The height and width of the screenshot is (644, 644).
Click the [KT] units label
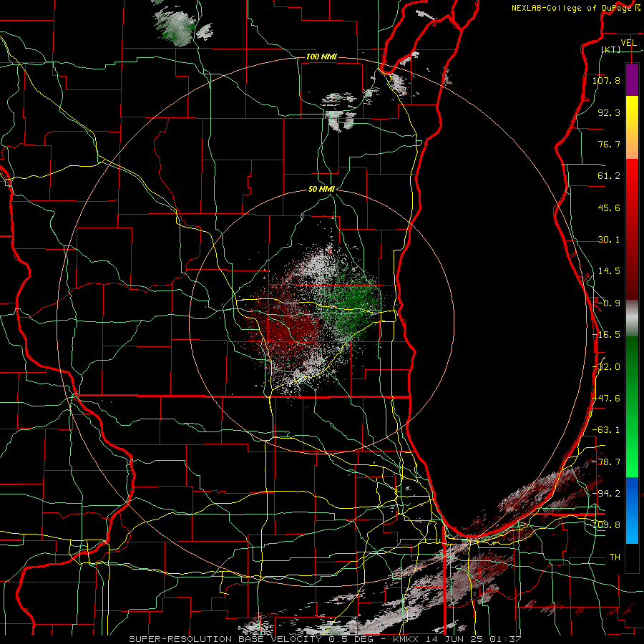[611, 49]
